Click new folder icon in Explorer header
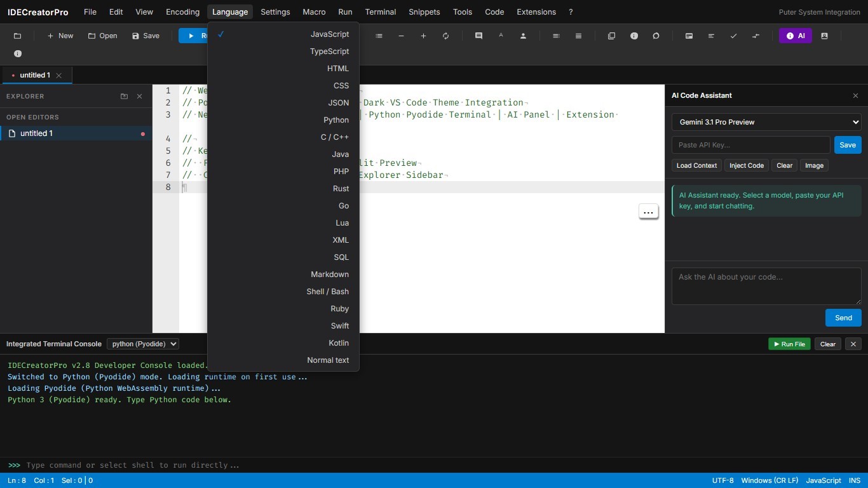The height and width of the screenshot is (488, 868). (x=124, y=97)
